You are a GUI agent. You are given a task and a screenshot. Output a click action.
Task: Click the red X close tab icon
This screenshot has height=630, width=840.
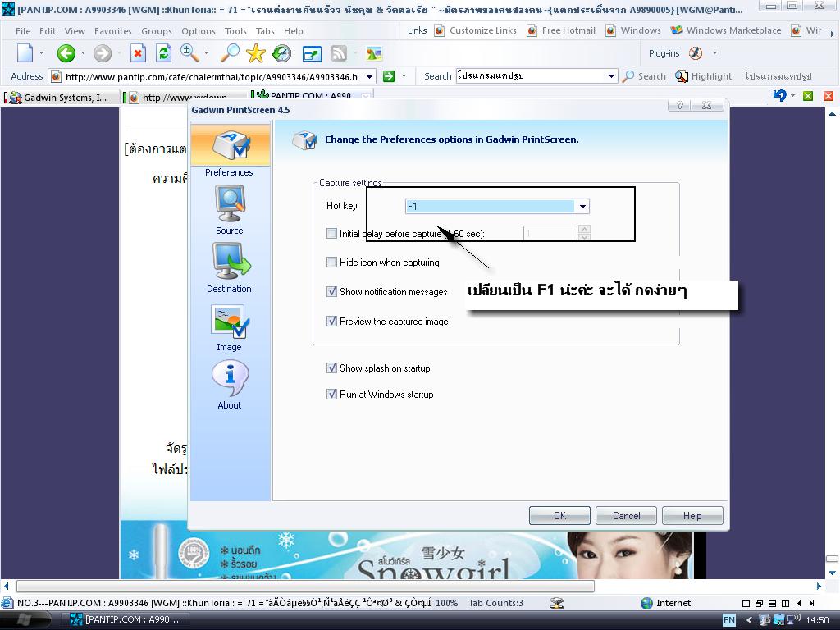[829, 96]
